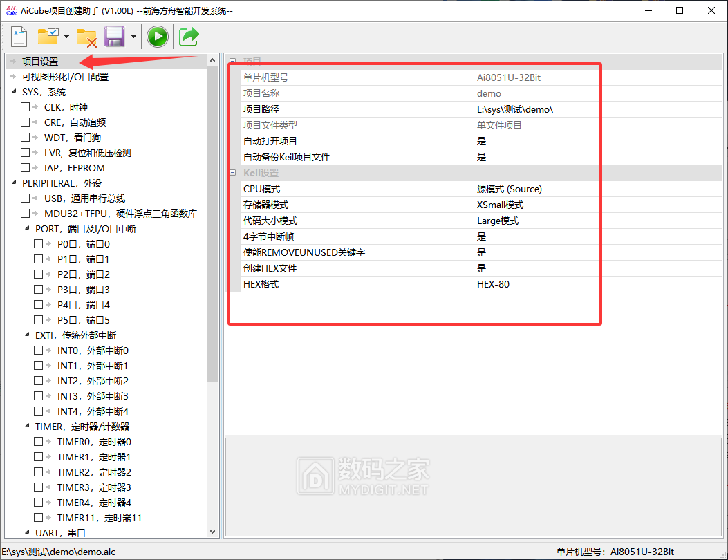Click the purple floppy save icon
Screen dimensions: 728x560
click(x=114, y=36)
